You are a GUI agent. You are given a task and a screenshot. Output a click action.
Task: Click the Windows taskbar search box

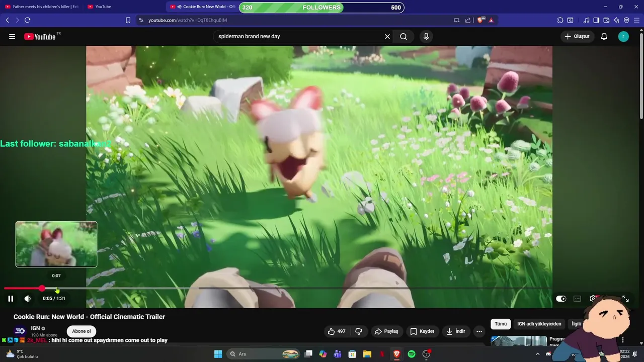coord(264,354)
